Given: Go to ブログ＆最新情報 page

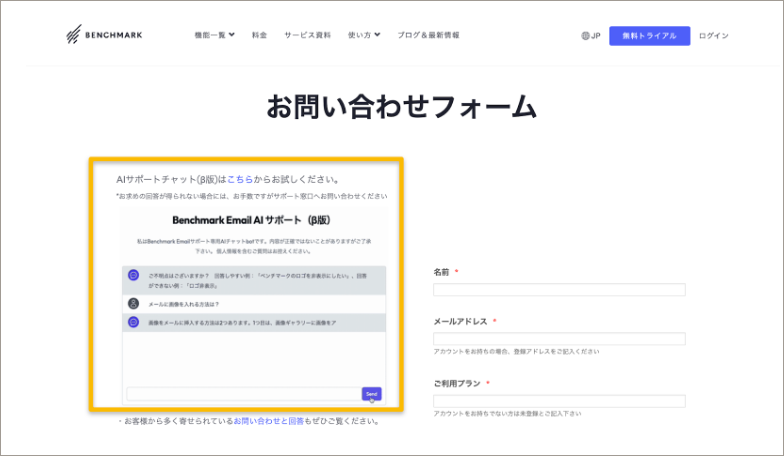Looking at the screenshot, I should pyautogui.click(x=428, y=35).
